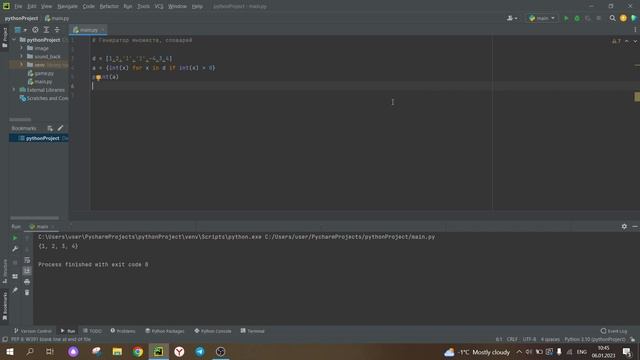Go to the next highlighted warning arrow
640x360 pixels.
point(635,41)
